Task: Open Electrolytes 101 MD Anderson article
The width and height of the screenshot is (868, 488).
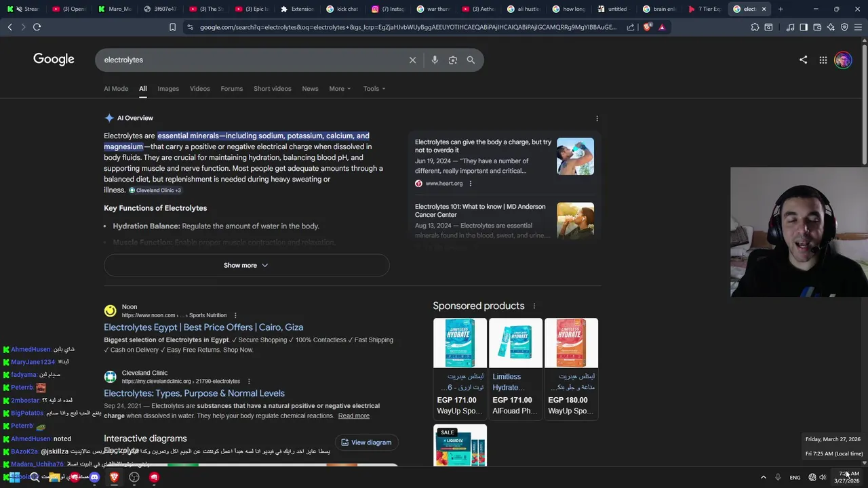Action: 480,211
